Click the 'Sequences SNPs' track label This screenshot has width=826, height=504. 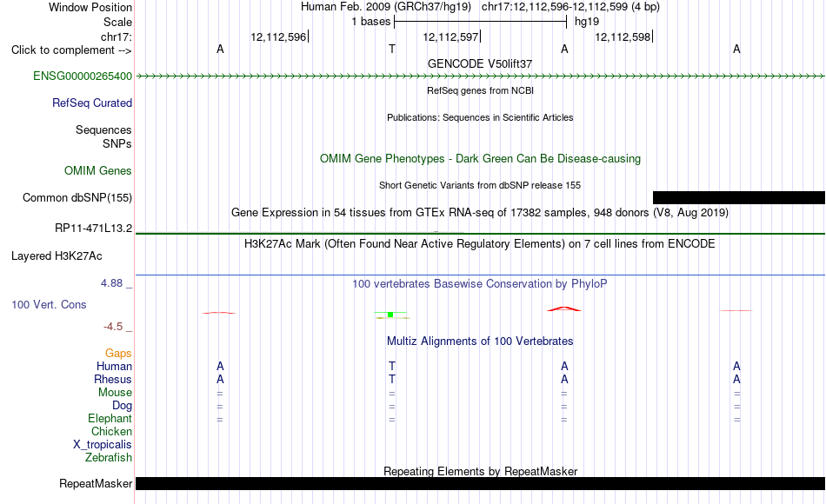point(103,136)
